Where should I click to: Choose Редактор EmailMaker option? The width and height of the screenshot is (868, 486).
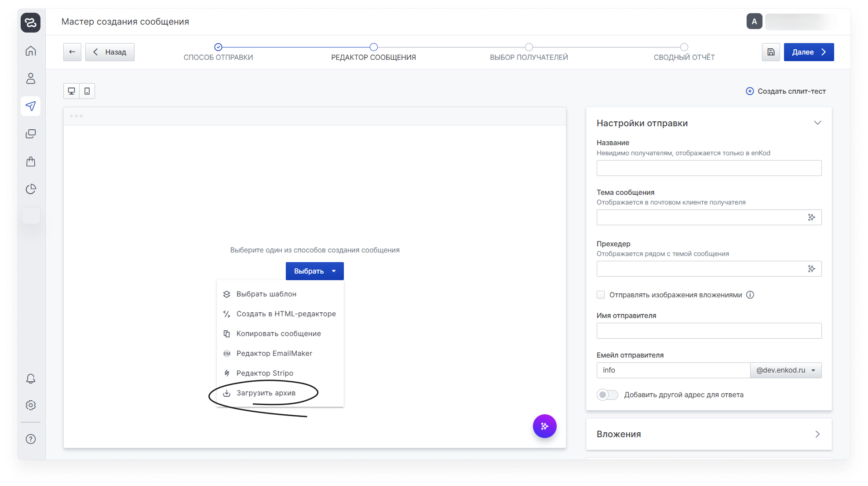pyautogui.click(x=280, y=353)
